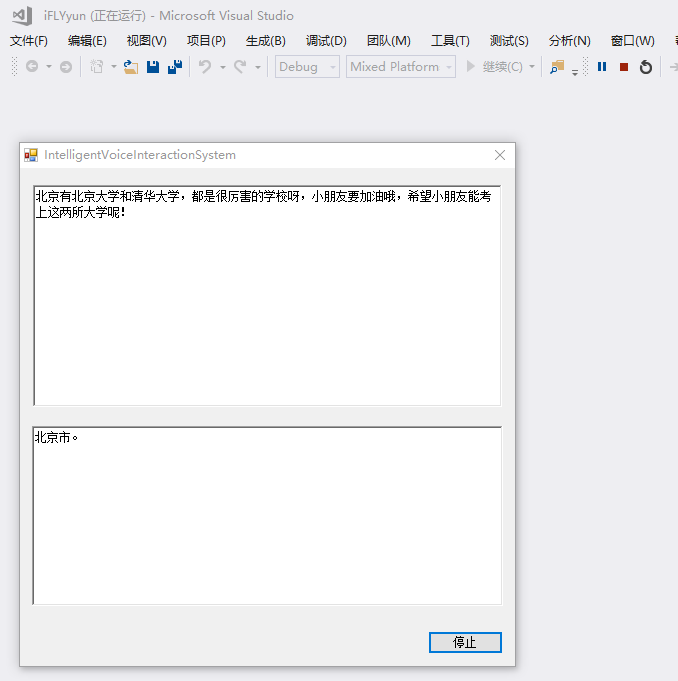This screenshot has width=678, height=681.
Task: Pause debugging with the Break All icon
Action: [602, 66]
